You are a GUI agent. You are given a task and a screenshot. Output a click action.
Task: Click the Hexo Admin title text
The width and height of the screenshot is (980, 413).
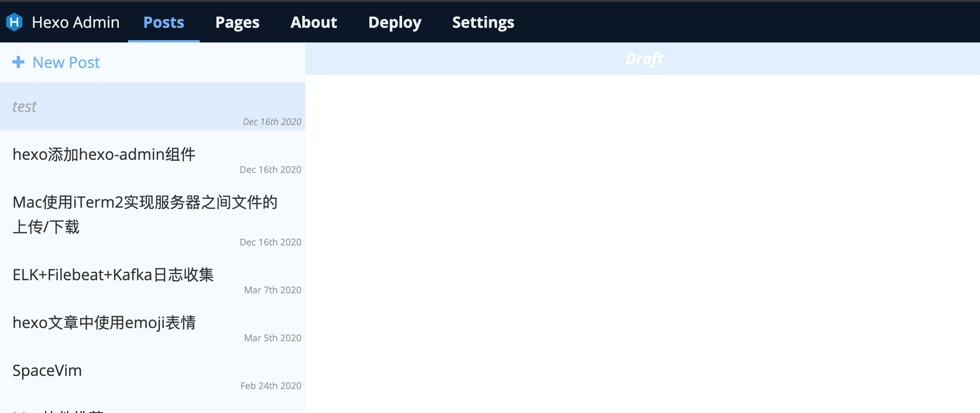[x=76, y=22]
